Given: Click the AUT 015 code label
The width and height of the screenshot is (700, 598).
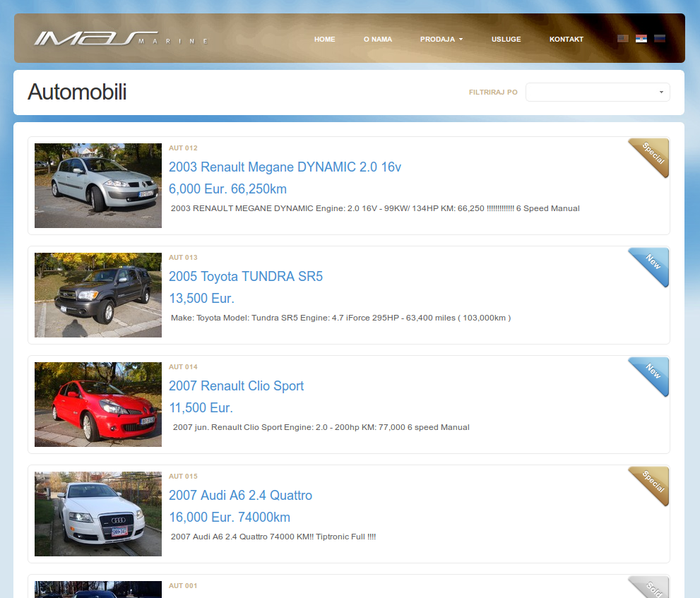Looking at the screenshot, I should pyautogui.click(x=183, y=476).
